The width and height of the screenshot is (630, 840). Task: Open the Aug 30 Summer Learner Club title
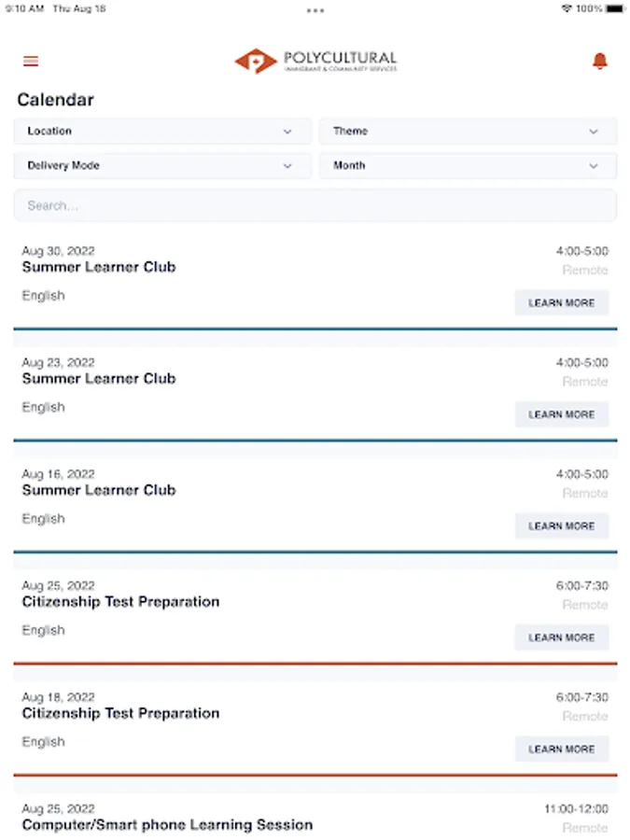99,267
